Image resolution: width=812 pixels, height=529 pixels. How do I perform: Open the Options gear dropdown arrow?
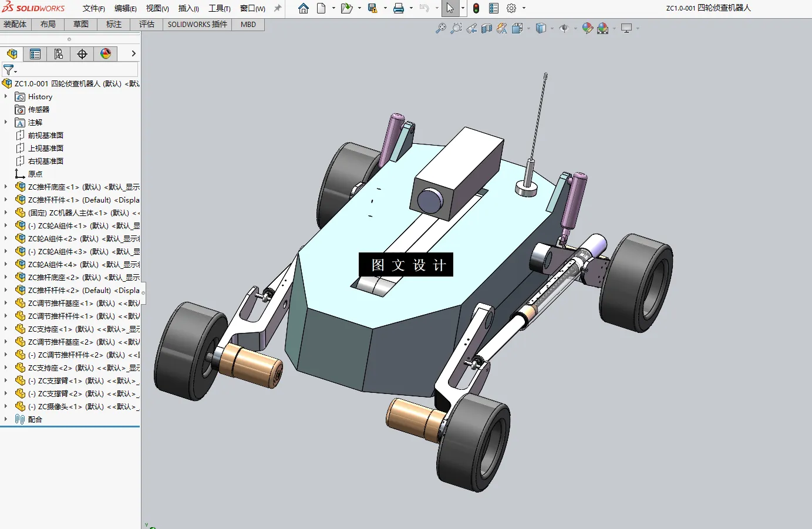tap(524, 8)
